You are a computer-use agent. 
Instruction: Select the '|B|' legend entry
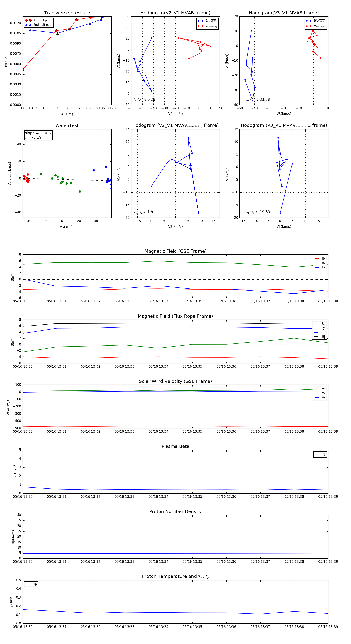[320, 337]
